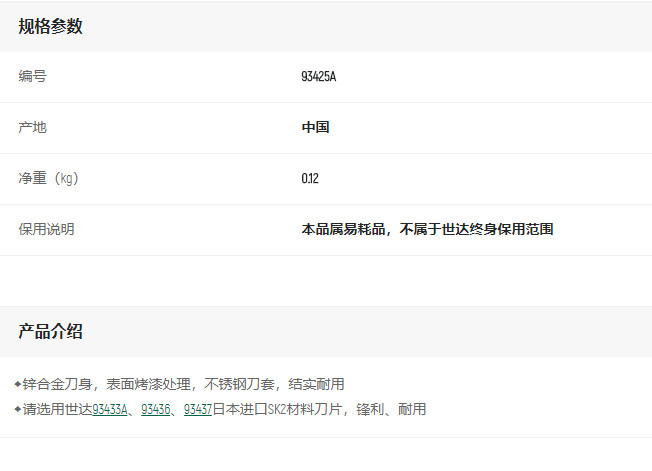Viewport: 652px width, 471px height.
Task: Click the diamond bullet before 请选用世达
Action: coord(18,409)
